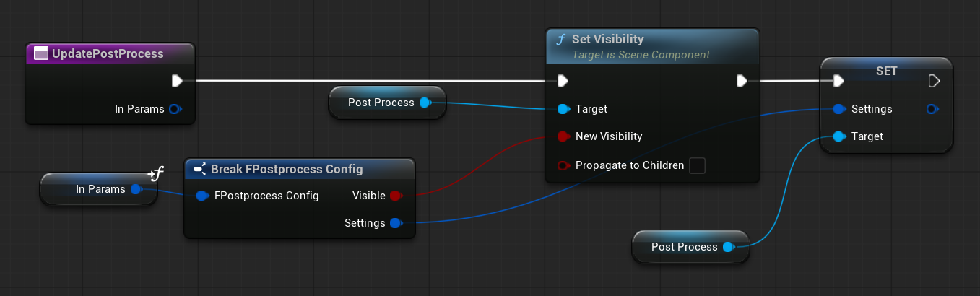Click the Settings input pin on SET node
Viewport: 980px width, 296px height.
click(838, 109)
